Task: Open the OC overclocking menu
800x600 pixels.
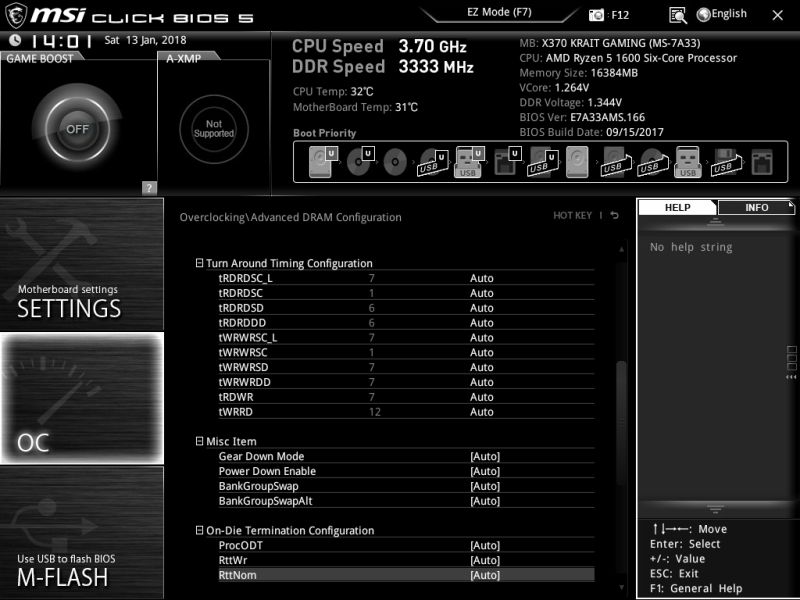Action: [x=82, y=398]
